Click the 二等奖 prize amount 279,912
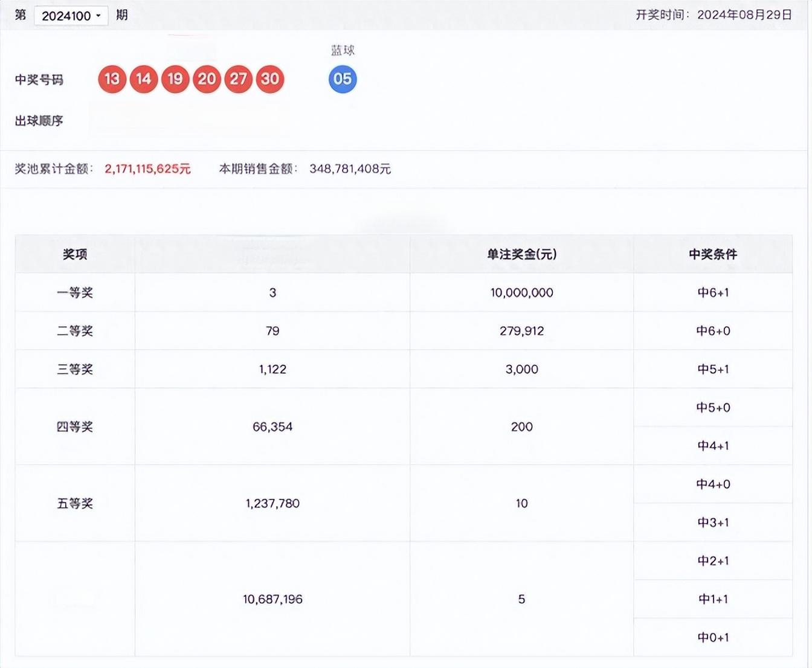 tap(521, 331)
